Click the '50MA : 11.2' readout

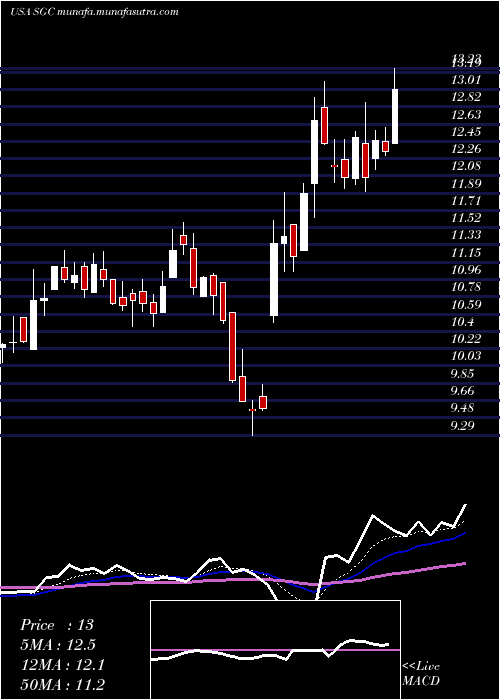click(x=62, y=685)
